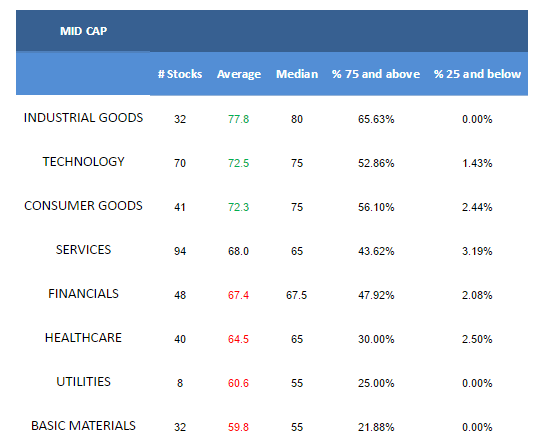The width and height of the screenshot is (547, 444).
Task: Click the % 75 and above header
Action: [x=376, y=74]
